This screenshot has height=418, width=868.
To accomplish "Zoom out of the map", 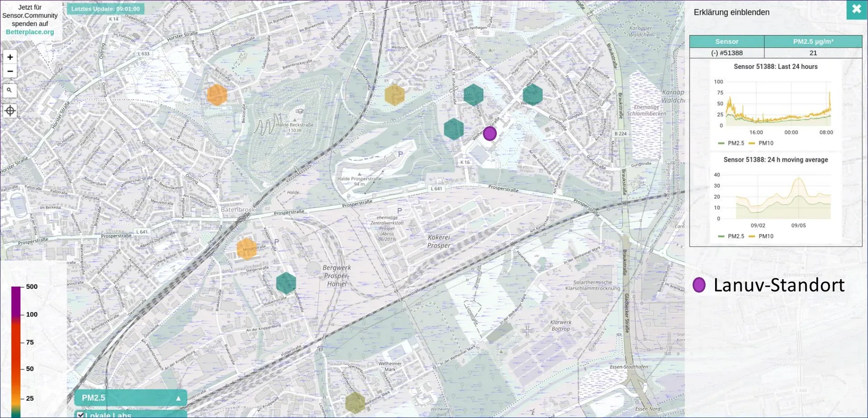I will pos(10,71).
